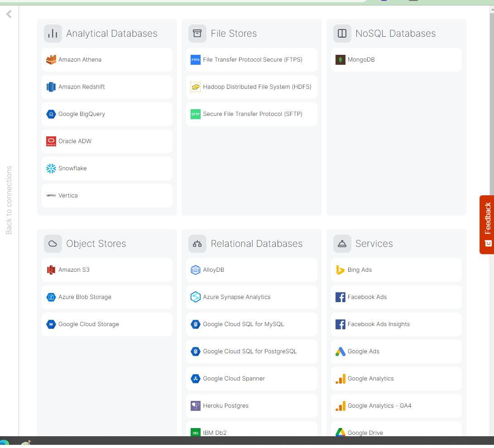
Task: Click the Relational Databases heading text
Action: click(x=256, y=244)
